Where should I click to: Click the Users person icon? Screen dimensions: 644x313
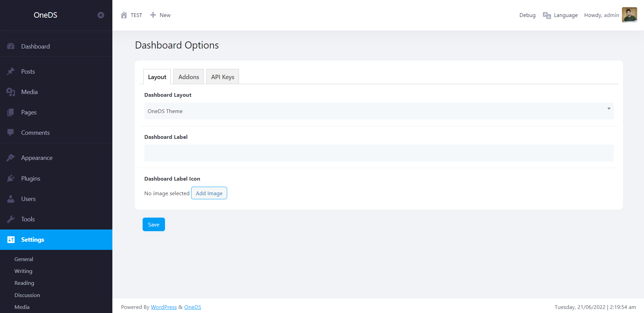tap(11, 199)
